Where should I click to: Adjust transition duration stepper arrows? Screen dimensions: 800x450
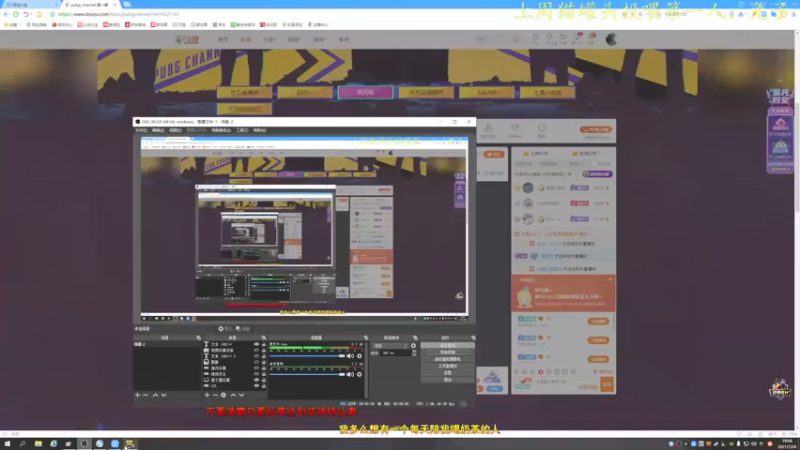pos(414,353)
